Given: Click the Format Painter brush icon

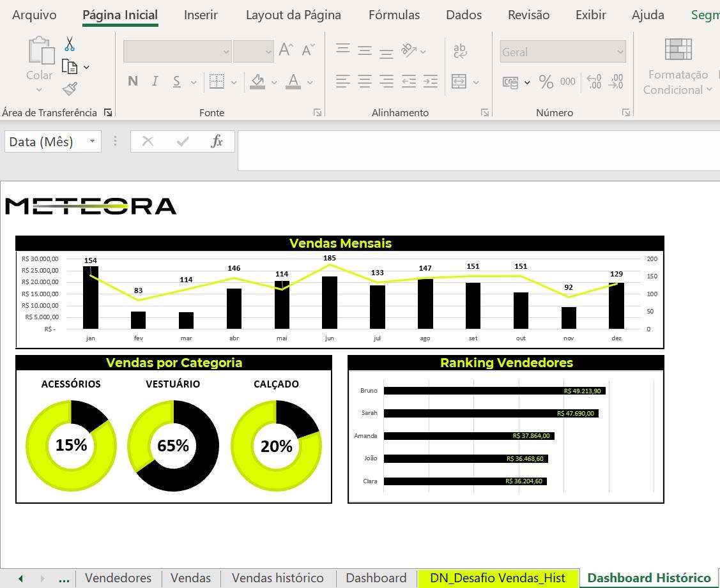Looking at the screenshot, I should tap(70, 89).
